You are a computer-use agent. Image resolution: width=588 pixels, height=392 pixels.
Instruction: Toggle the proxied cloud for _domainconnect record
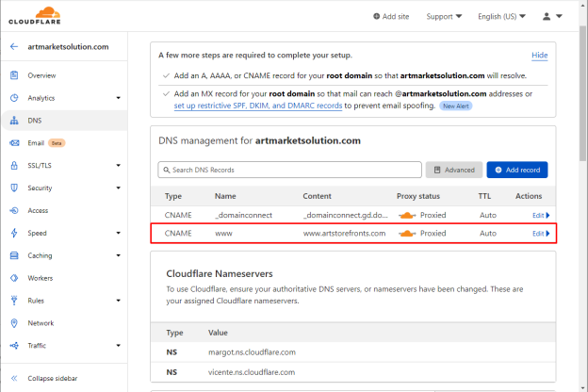click(x=407, y=216)
